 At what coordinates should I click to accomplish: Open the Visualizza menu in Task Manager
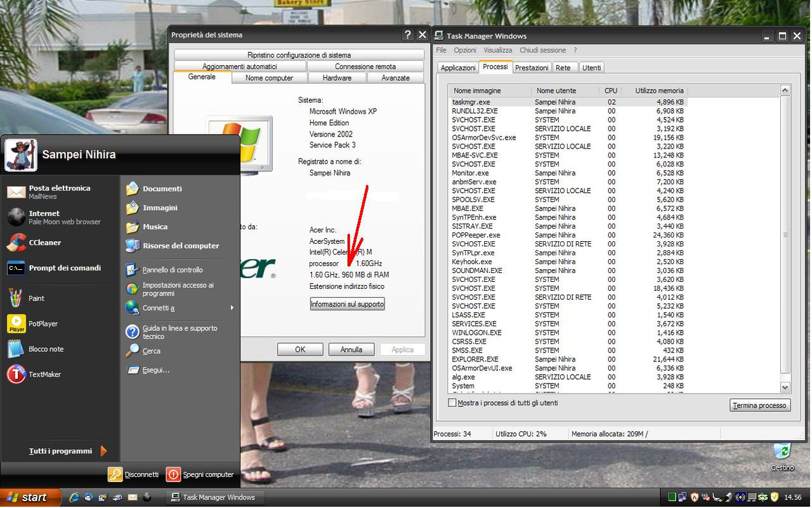point(498,50)
